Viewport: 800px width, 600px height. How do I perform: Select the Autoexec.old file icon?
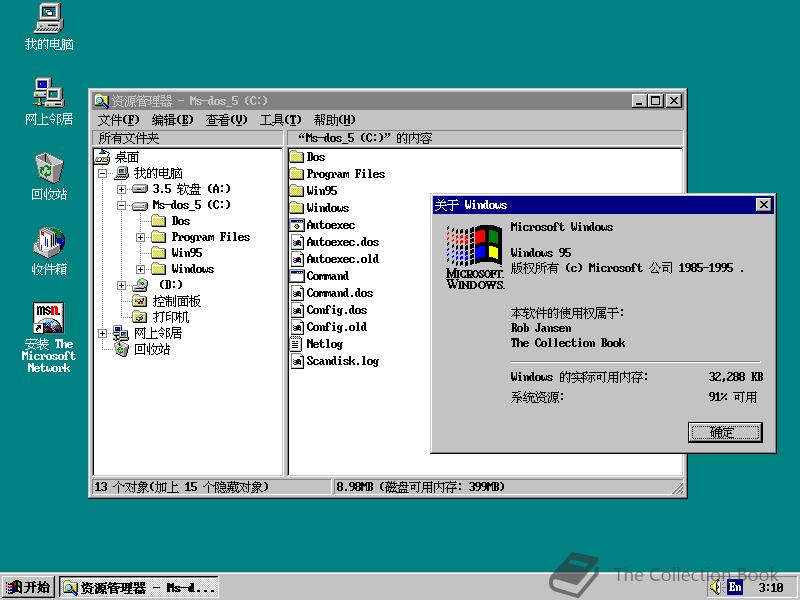pos(297,259)
